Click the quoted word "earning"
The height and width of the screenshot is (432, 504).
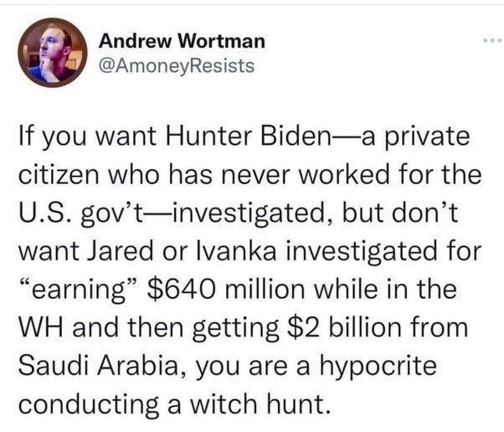(x=80, y=290)
